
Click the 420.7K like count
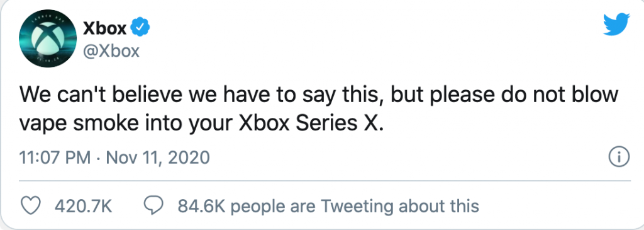pyautogui.click(x=83, y=205)
